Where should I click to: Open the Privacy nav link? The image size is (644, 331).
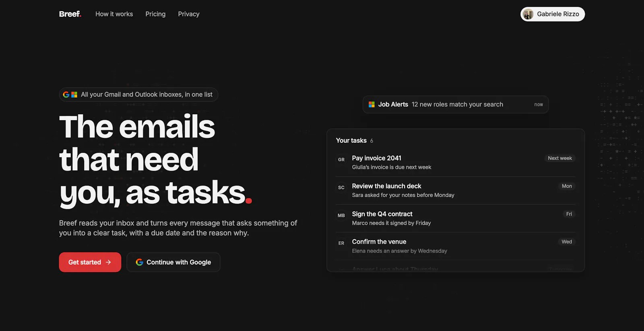(x=189, y=14)
